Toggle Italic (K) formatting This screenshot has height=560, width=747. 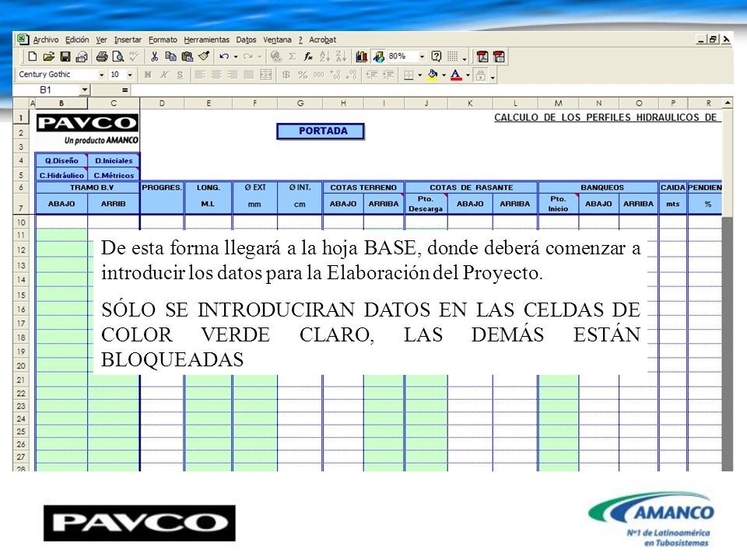click(x=164, y=75)
